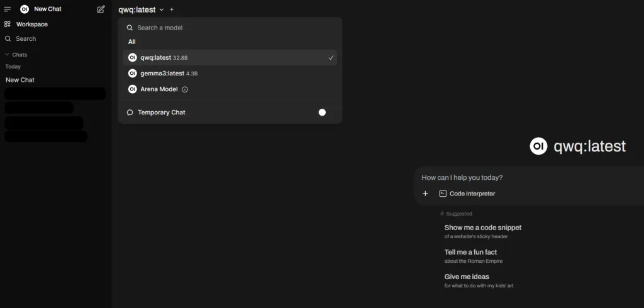
Task: Click the Temporary Chat label
Action: [x=162, y=112]
